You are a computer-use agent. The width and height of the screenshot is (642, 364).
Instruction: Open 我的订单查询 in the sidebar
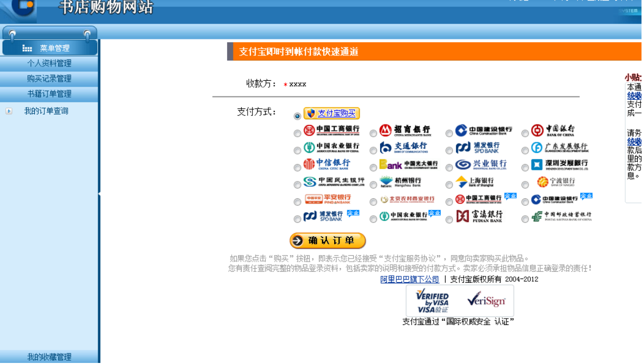pos(46,111)
